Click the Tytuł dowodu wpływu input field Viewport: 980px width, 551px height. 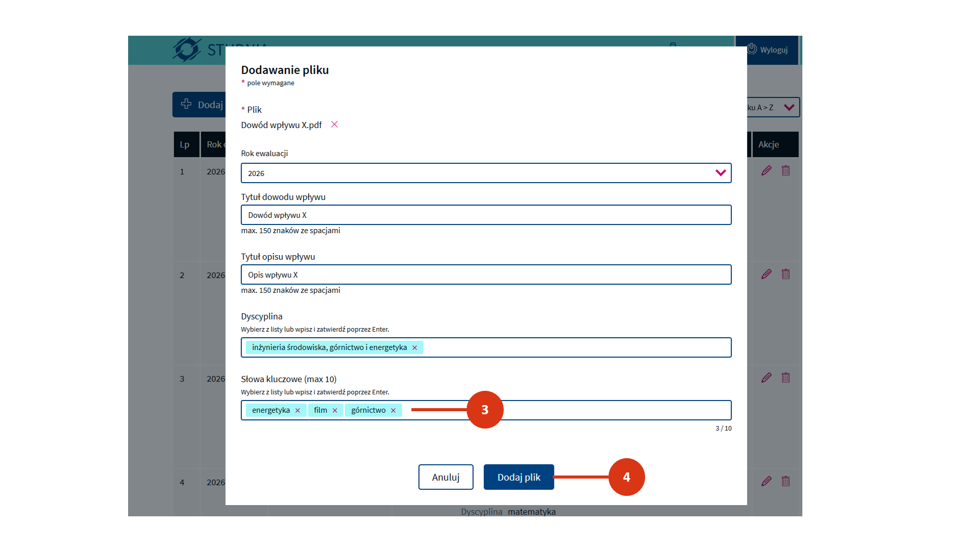click(485, 215)
